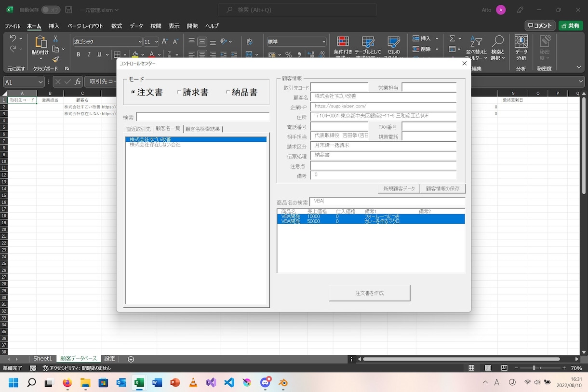
Task: Click the 新規顧客データ button
Action: [x=399, y=189]
